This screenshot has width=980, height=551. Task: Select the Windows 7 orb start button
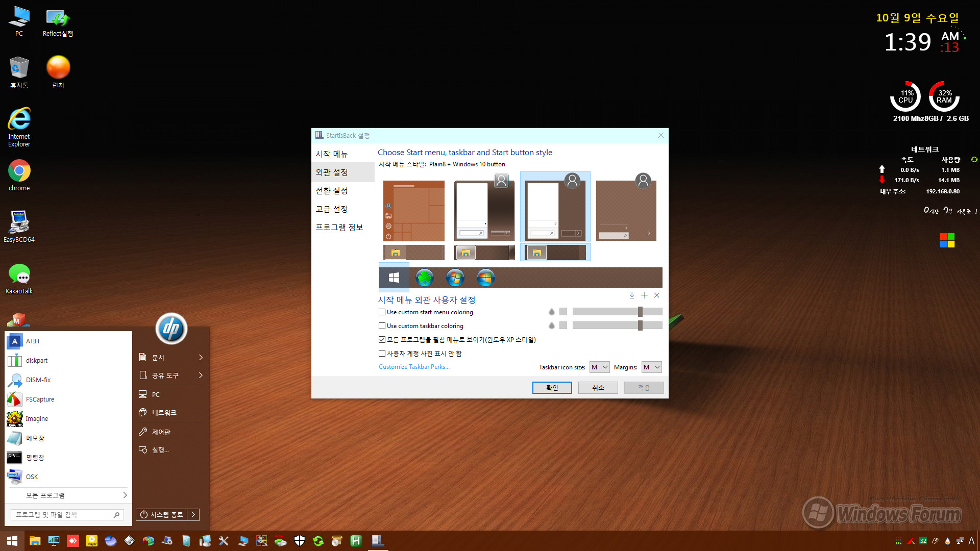coord(455,278)
